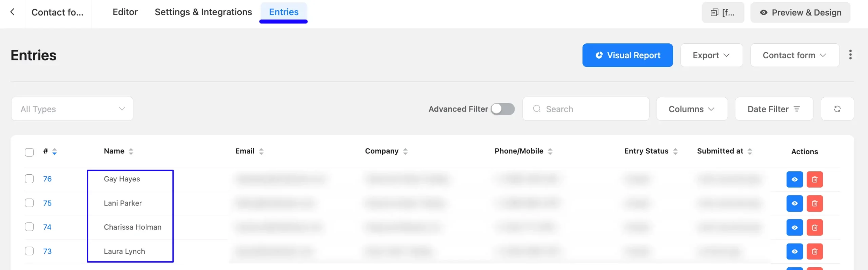Screen dimensions: 868x270
Task: Open Settings & Integrations tab
Action: click(203, 12)
